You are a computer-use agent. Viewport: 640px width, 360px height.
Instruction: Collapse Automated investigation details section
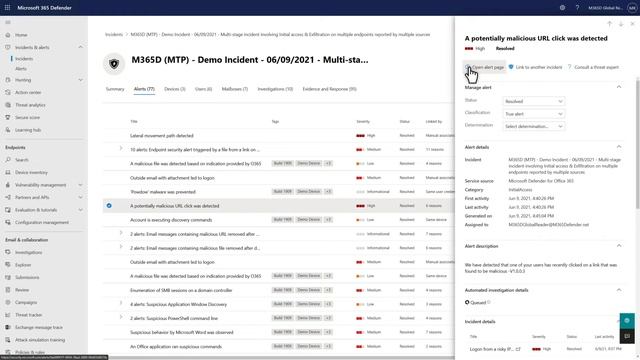619,290
